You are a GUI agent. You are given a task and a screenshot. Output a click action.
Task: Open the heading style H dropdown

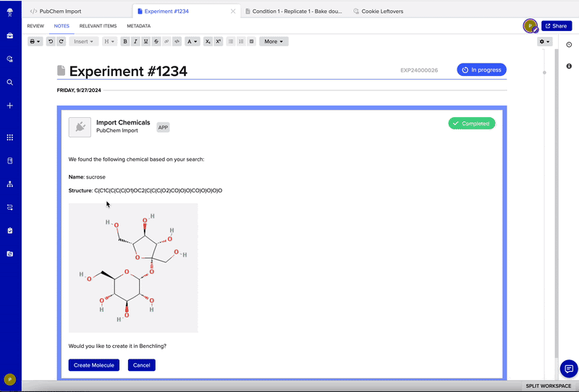pos(109,41)
